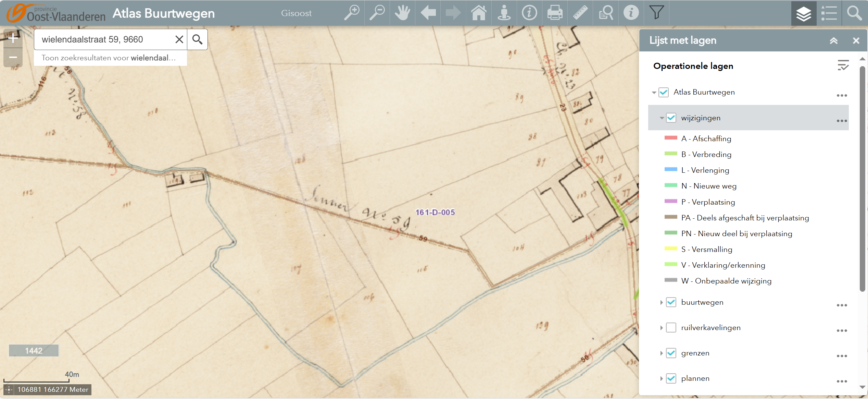Open the street view person tool
868x399 pixels.
click(x=504, y=13)
